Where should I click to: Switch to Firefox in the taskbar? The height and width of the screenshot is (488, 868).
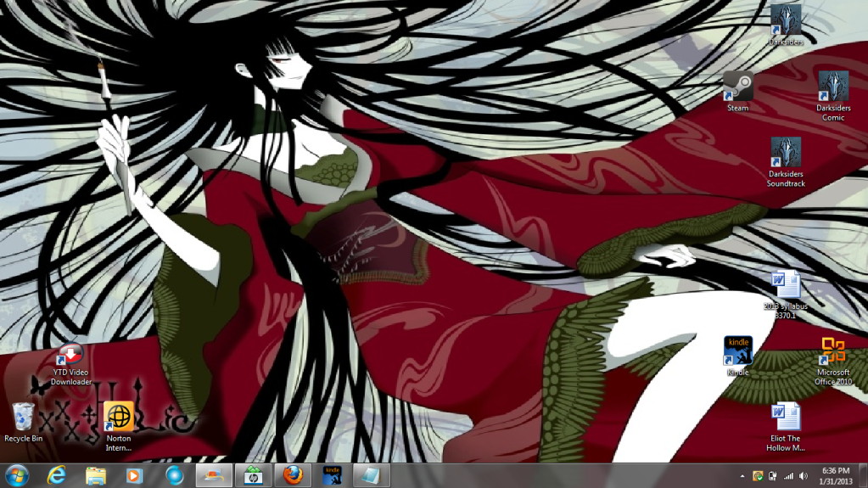(293, 475)
